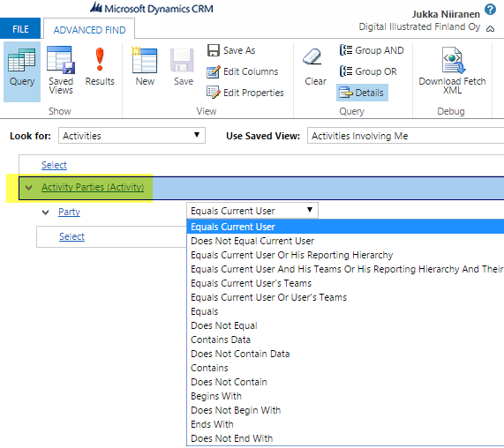Choose Save As in View group
The image size is (504, 448).
(231, 50)
